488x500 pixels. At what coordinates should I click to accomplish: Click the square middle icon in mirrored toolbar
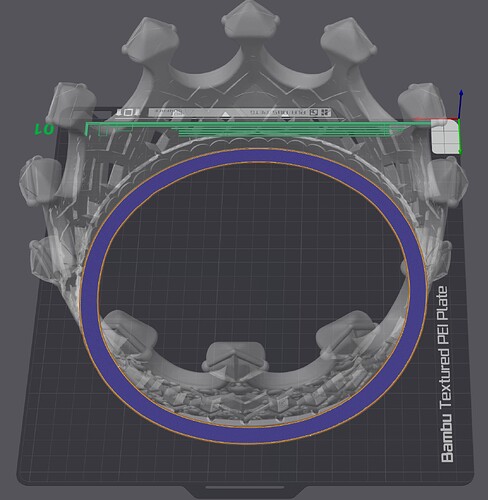(x=128, y=112)
